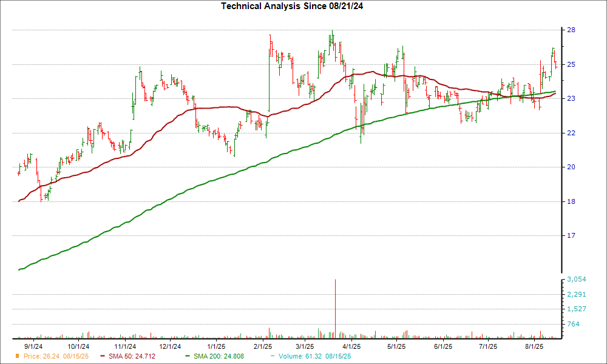Click the 4/1/25 date axis label
This screenshot has height=364, width=607.
pyautogui.click(x=351, y=346)
